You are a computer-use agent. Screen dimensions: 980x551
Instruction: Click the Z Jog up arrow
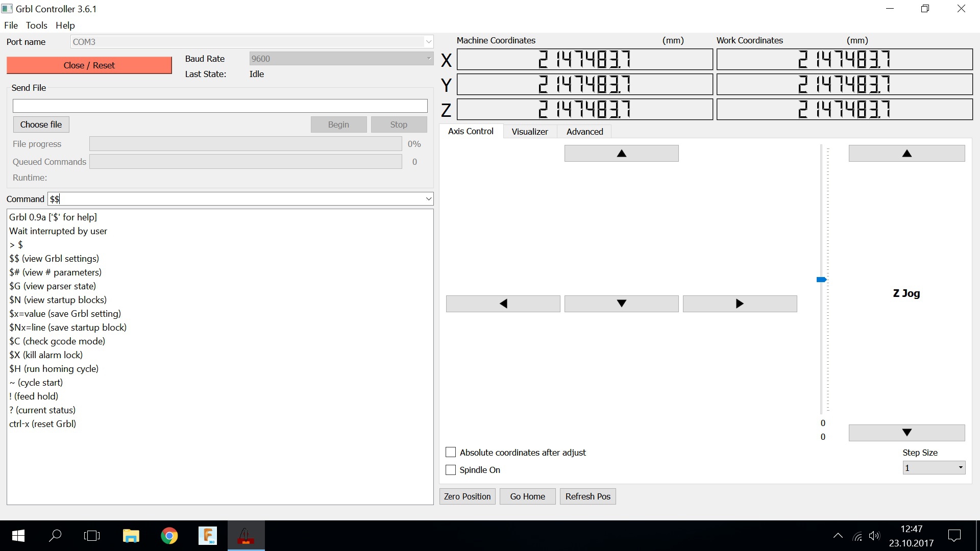(906, 154)
